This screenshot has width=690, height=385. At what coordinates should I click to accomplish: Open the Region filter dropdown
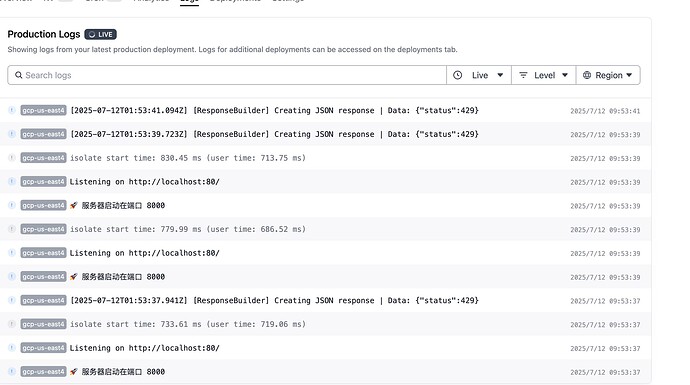click(x=608, y=75)
